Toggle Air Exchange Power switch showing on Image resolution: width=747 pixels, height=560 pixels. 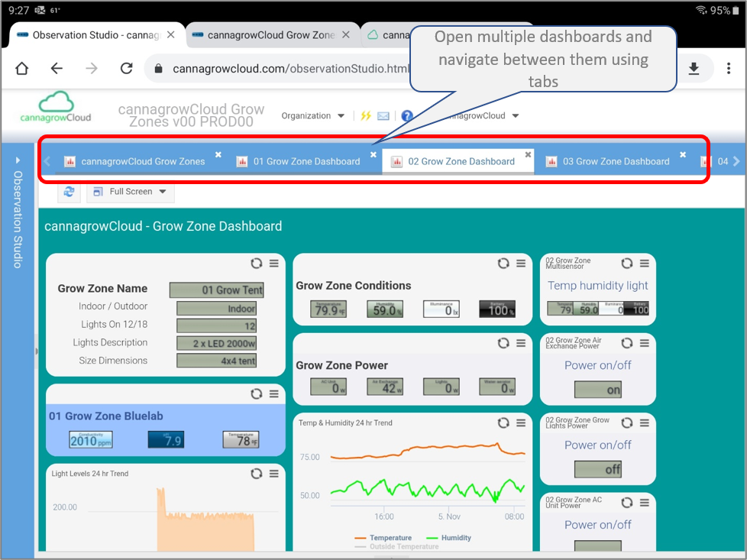597,390
